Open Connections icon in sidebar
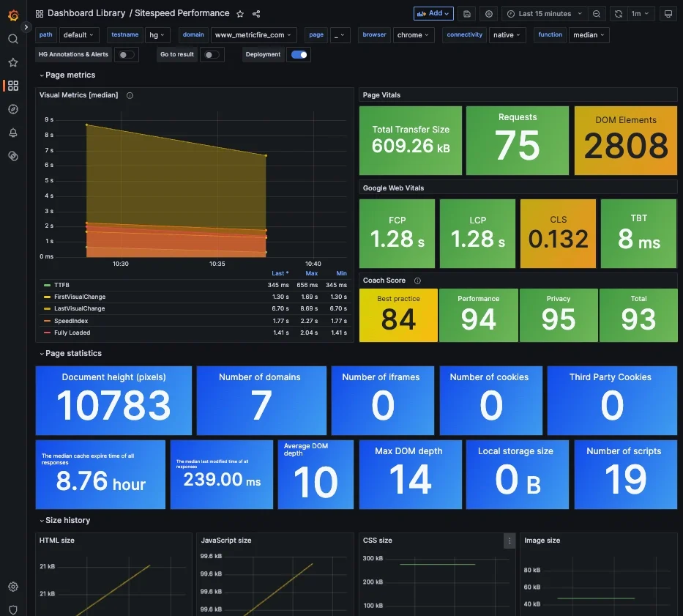683x616 pixels. click(13, 156)
